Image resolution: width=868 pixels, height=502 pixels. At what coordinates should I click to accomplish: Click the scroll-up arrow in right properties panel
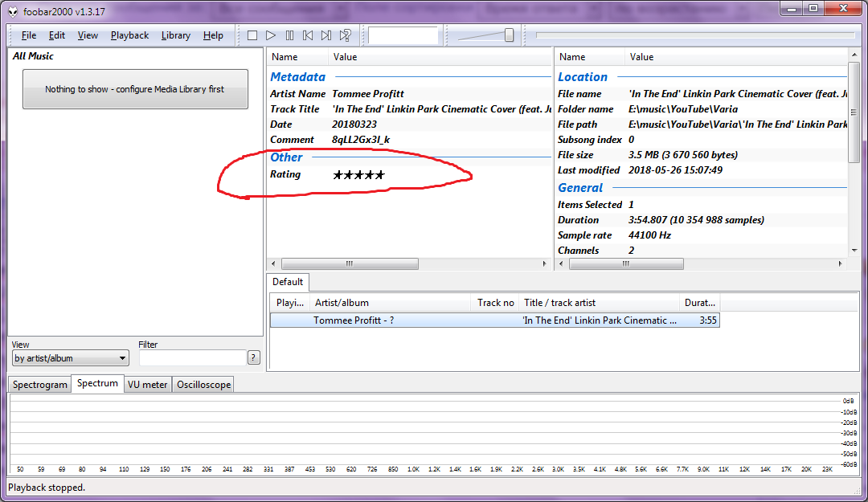tap(854, 55)
